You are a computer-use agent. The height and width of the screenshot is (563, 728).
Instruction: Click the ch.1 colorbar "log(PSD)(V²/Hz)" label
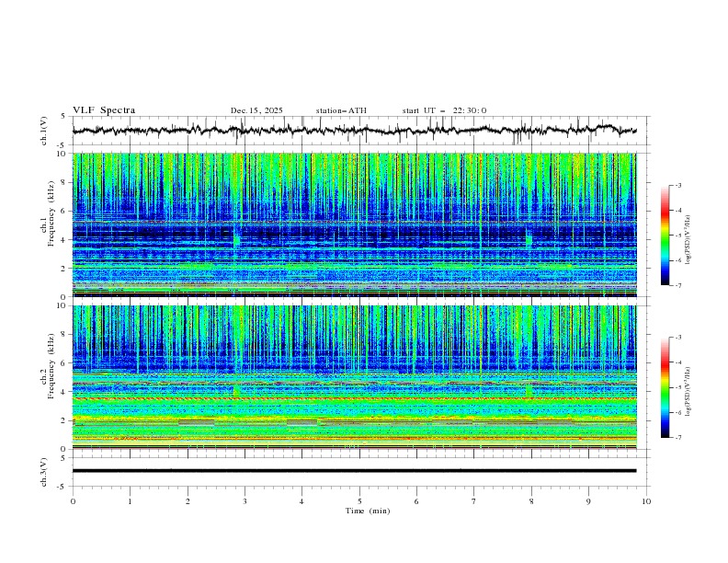point(688,240)
